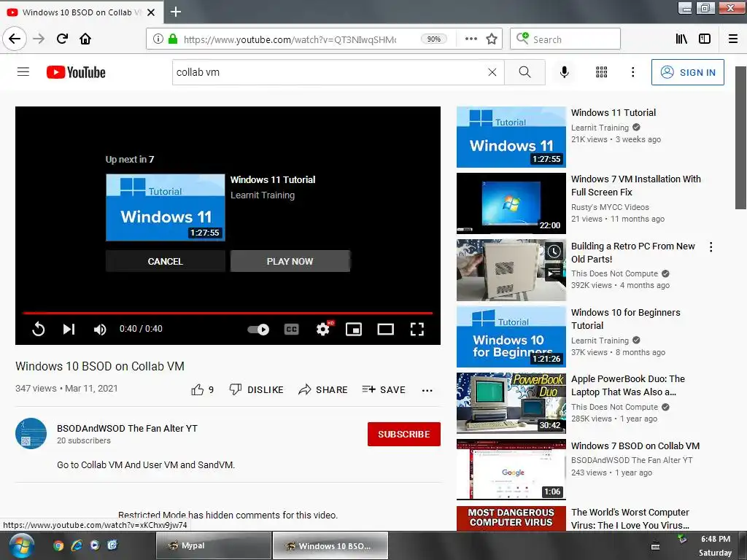Open options for Building a Retro PC video
The width and height of the screenshot is (747, 560).
711,246
